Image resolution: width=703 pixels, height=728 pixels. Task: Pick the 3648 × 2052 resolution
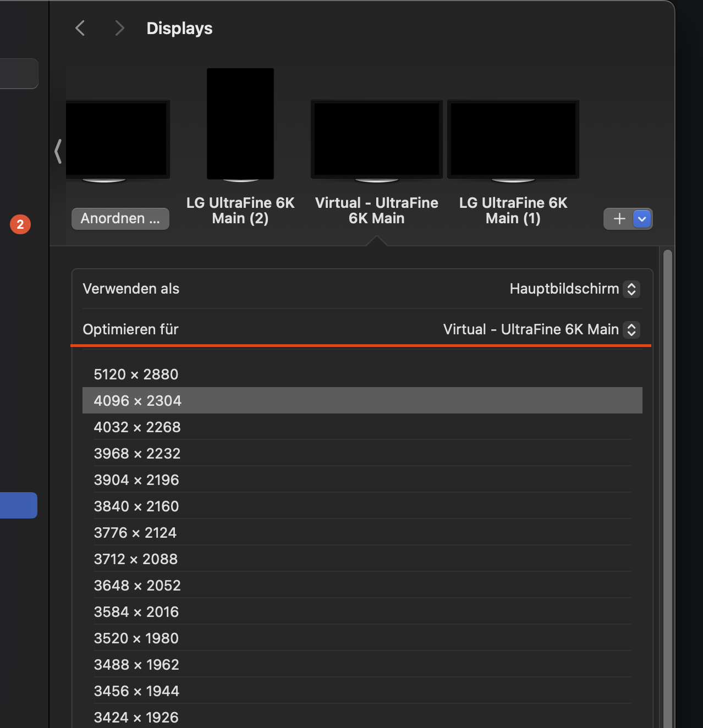pyautogui.click(x=137, y=586)
